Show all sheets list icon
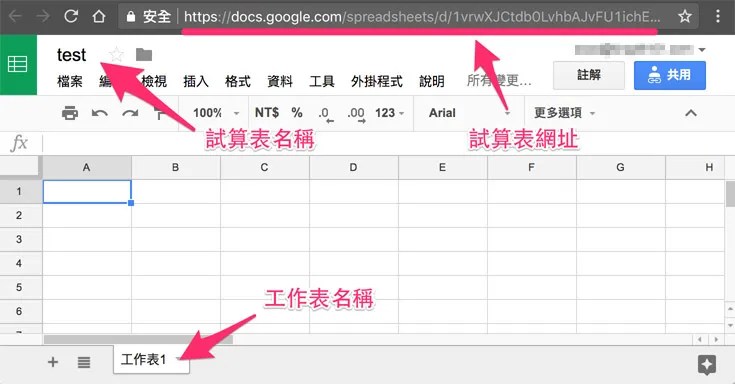 [84, 362]
